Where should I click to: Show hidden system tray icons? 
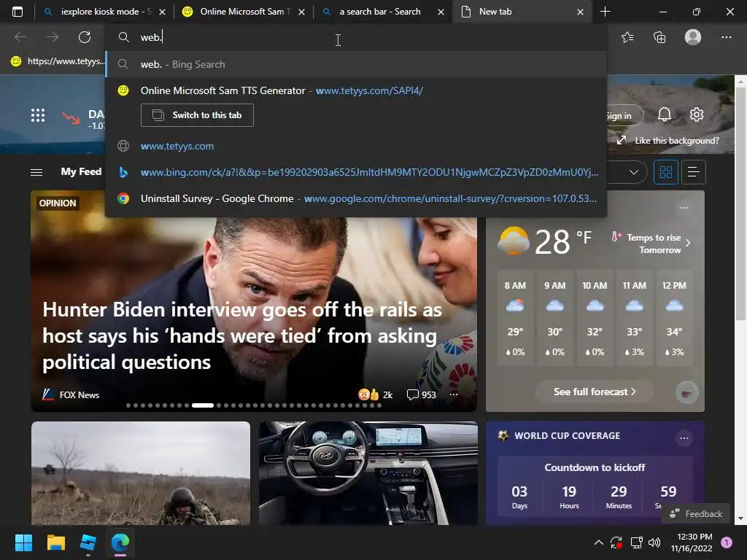pos(599,542)
